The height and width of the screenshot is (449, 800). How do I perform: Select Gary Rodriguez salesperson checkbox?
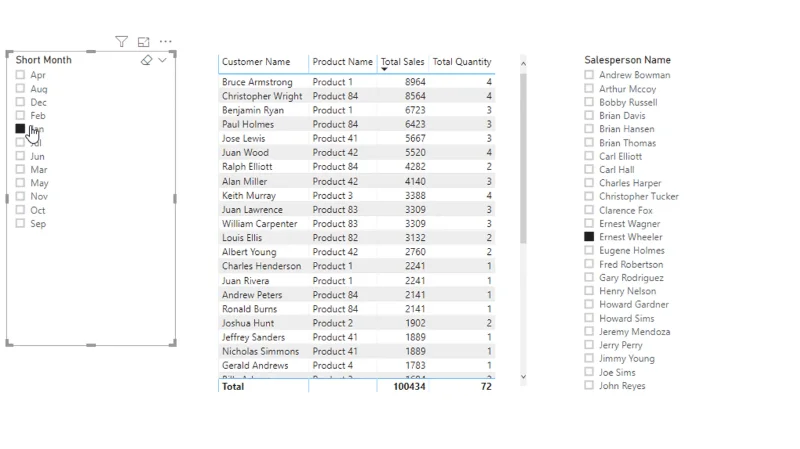pos(589,277)
